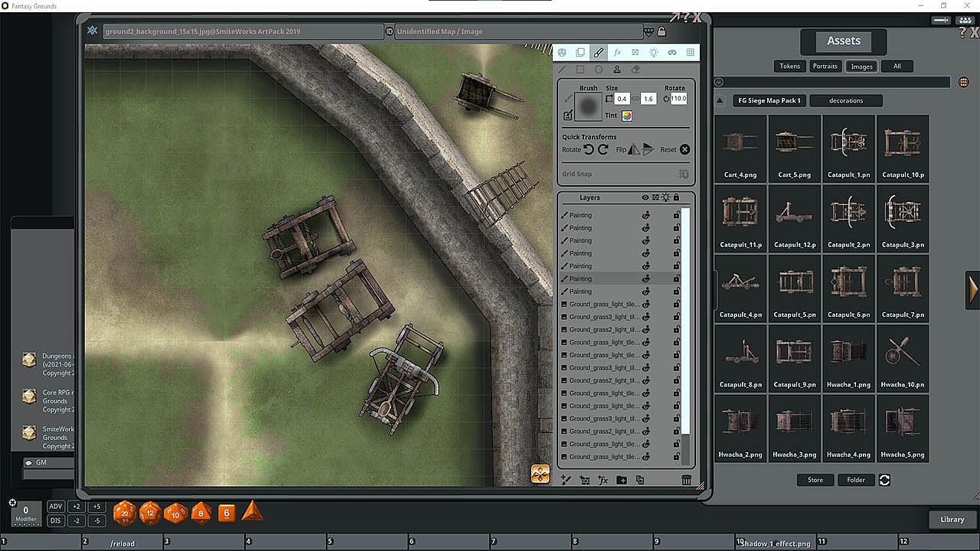The width and height of the screenshot is (980, 551).
Task: Show All asset types
Action: [897, 66]
